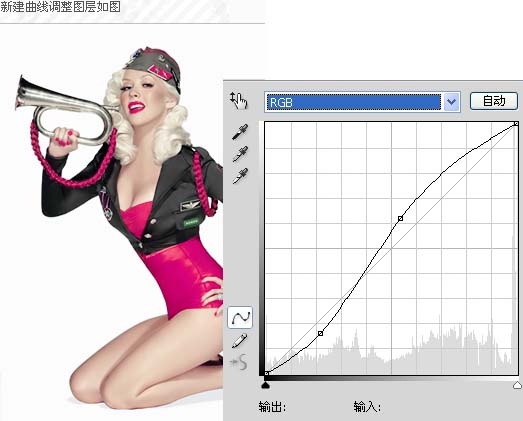This screenshot has width=523, height=421.
Task: Click the 输出 output label field
Action: [x=272, y=407]
